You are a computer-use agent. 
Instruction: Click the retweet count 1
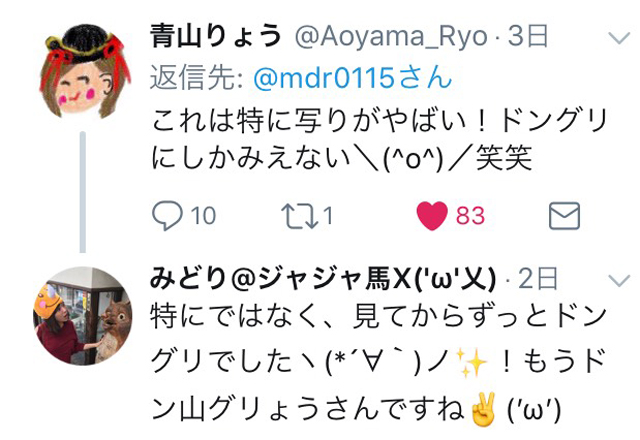328,216
